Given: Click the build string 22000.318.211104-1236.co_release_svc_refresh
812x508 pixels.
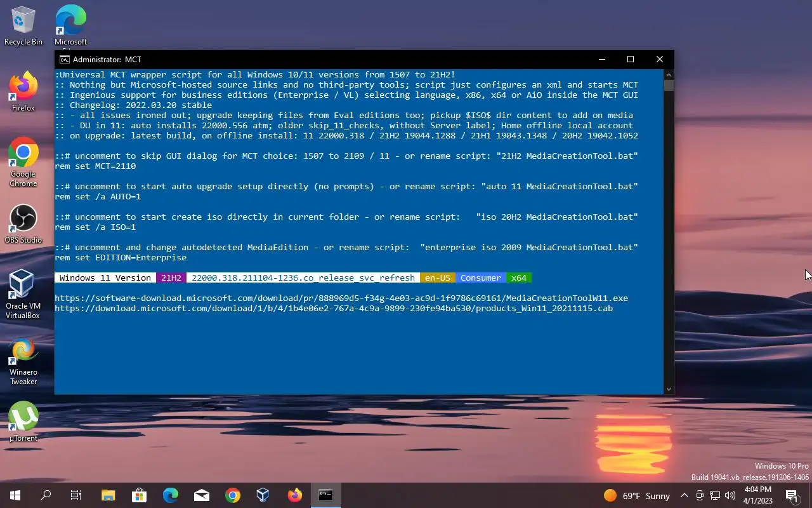Looking at the screenshot, I should (x=303, y=277).
